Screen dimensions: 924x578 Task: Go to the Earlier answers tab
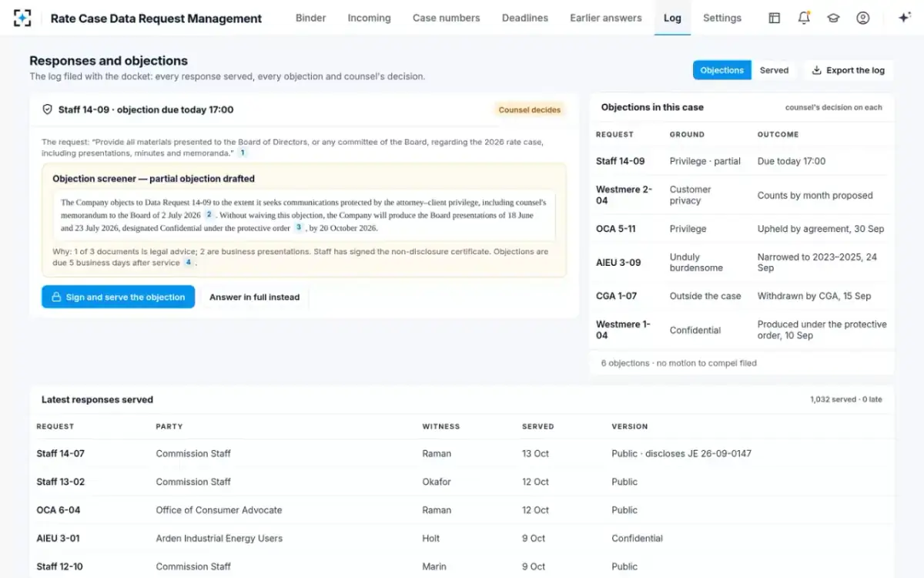point(606,18)
